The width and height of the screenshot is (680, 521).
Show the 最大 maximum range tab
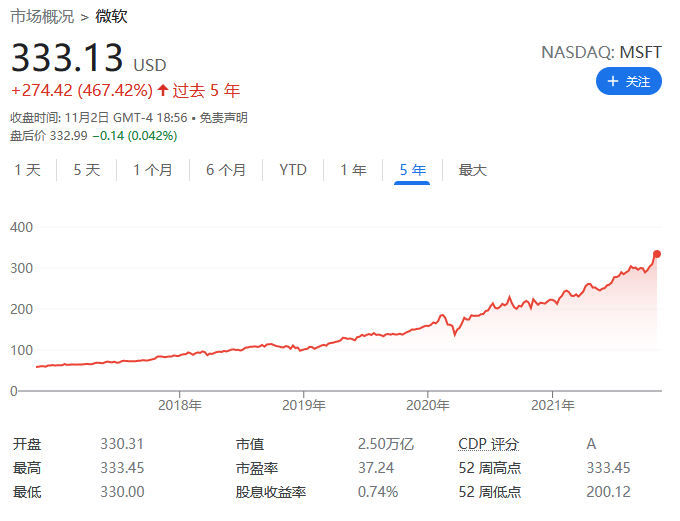(473, 170)
